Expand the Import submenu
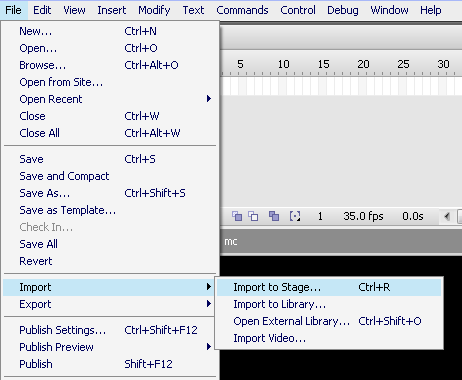Image resolution: width=462 pixels, height=380 pixels. click(x=109, y=287)
